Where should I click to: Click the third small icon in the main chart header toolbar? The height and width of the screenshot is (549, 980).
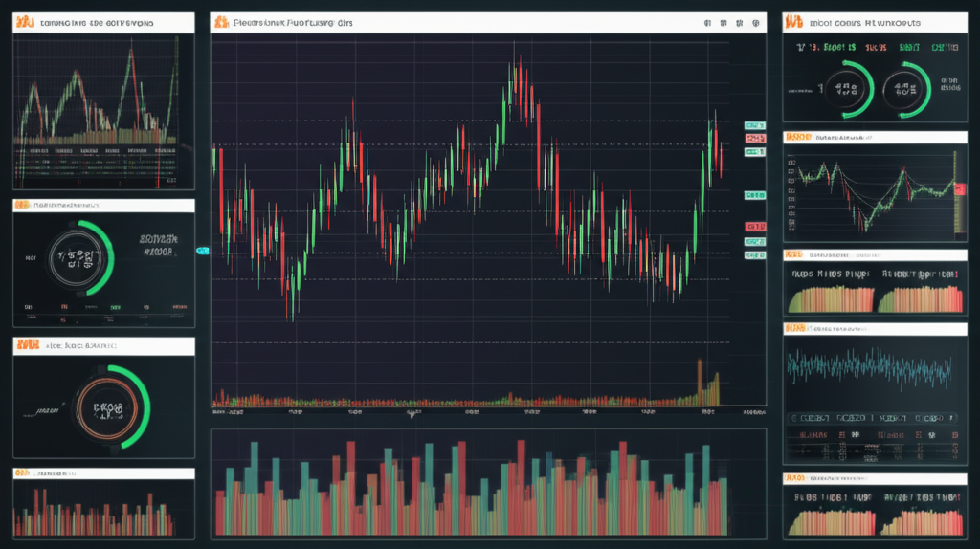(x=738, y=21)
